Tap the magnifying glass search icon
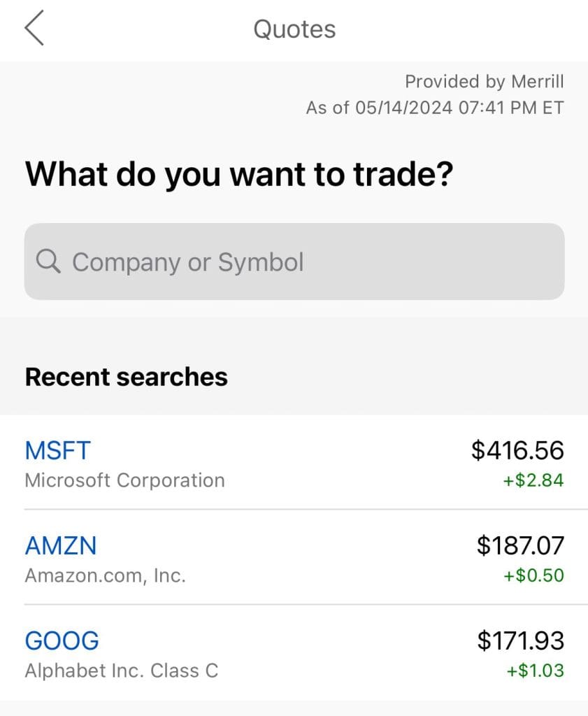The width and height of the screenshot is (588, 716). click(x=48, y=262)
